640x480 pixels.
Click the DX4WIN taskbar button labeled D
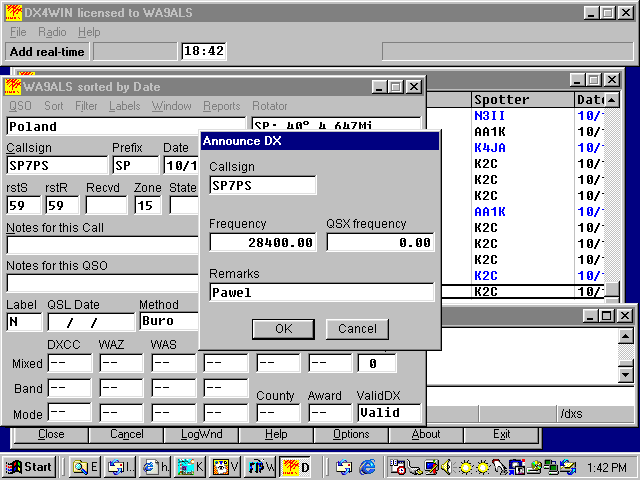point(296,467)
